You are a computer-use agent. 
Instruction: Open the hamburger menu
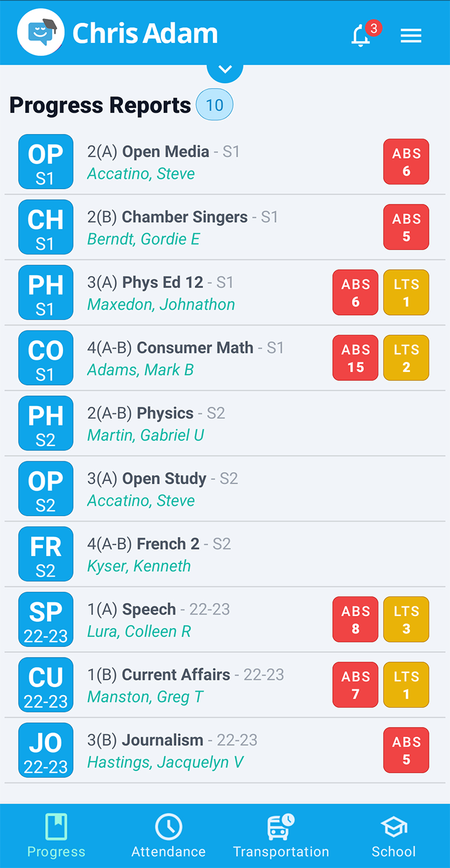pos(411,36)
